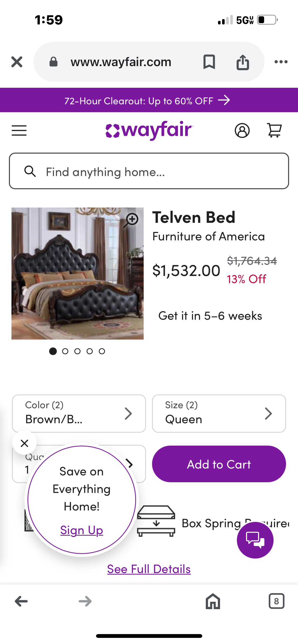The image size is (298, 644).
Task: Open the hamburger navigation menu
Action: (19, 130)
